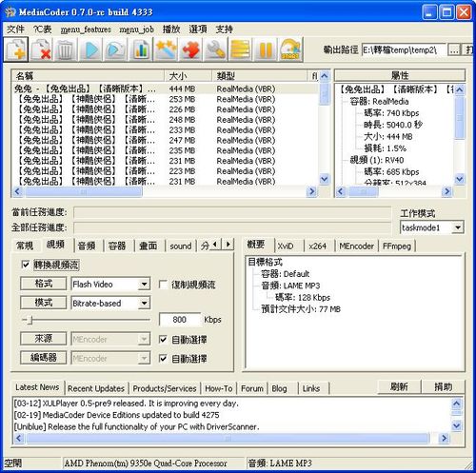Open the Forum tab
476x473 pixels.
point(252,388)
